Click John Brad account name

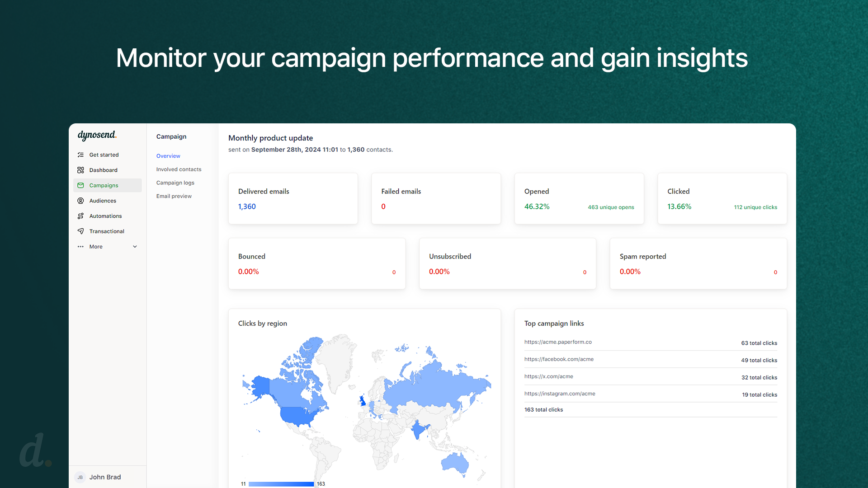[x=105, y=477]
